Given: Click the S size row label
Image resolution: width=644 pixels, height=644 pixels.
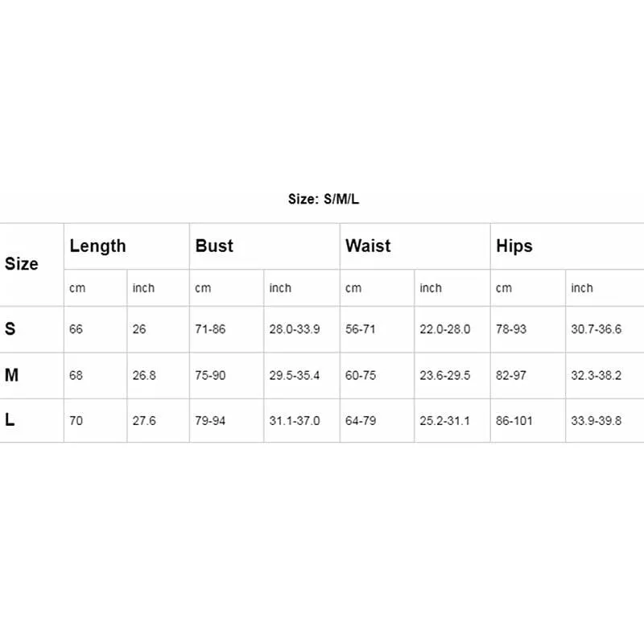Looking at the screenshot, I should (10, 328).
